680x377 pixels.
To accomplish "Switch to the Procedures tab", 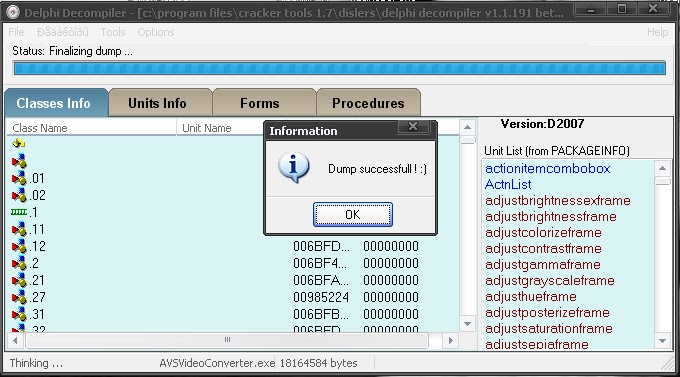I will pyautogui.click(x=368, y=103).
